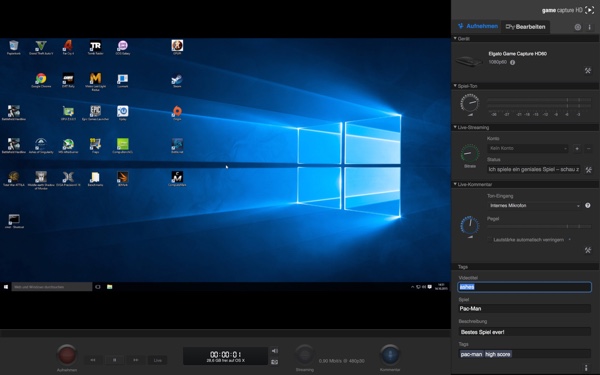
Task: Click the timer display 00:00:01
Action: (225, 355)
